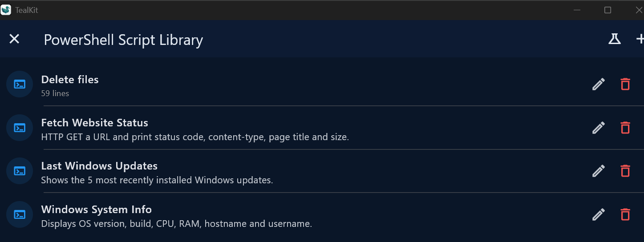The width and height of the screenshot is (644, 242).
Task: Edit the Windows System Info script
Action: 599,214
